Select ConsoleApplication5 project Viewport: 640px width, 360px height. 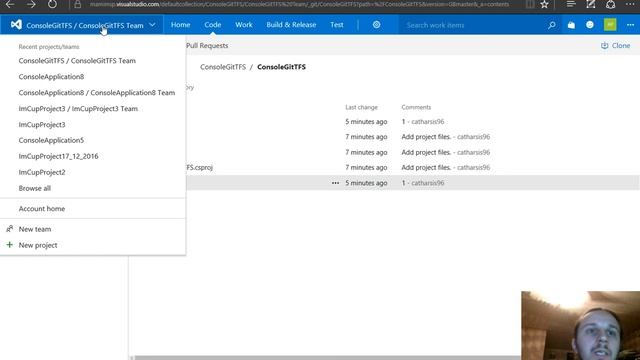51,140
